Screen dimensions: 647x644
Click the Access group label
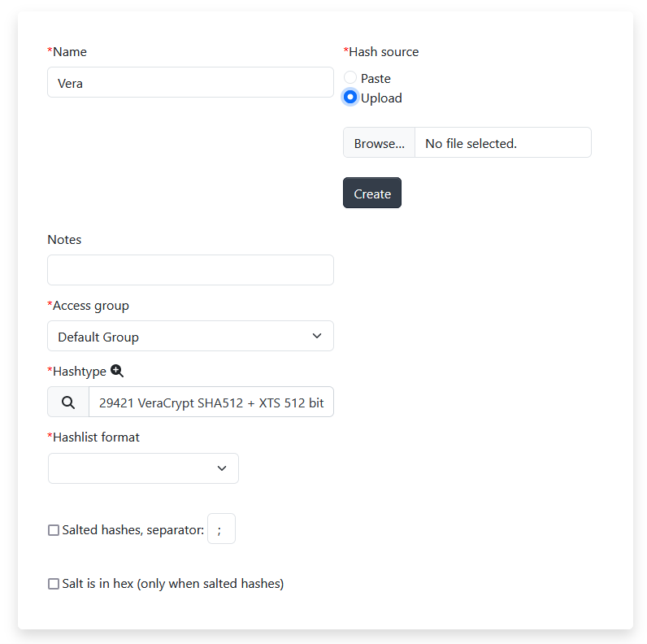pyautogui.click(x=91, y=306)
